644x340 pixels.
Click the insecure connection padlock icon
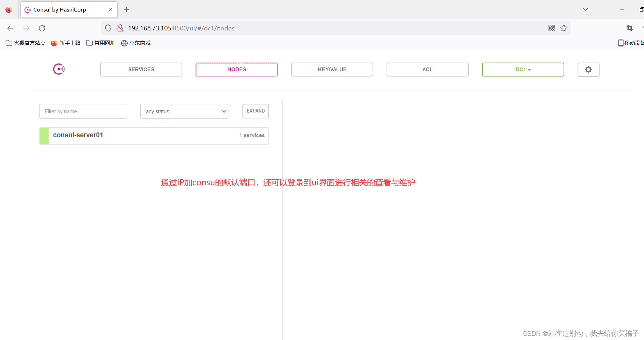(120, 28)
